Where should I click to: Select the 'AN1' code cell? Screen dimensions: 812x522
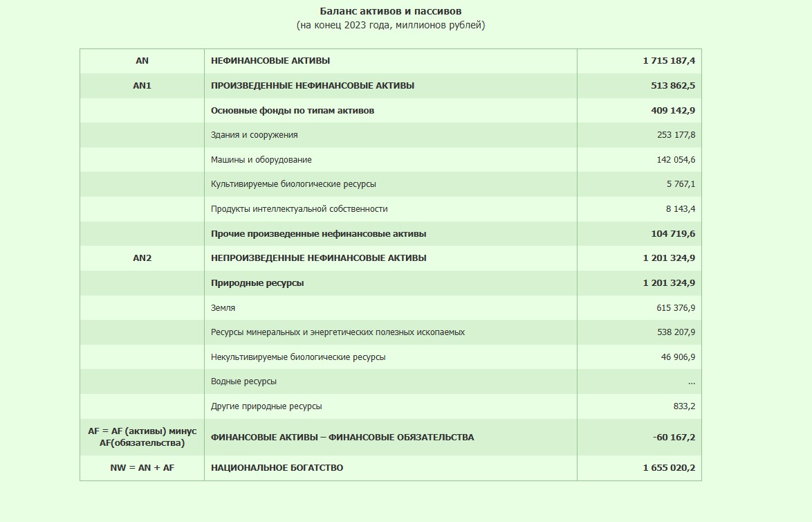pyautogui.click(x=142, y=86)
